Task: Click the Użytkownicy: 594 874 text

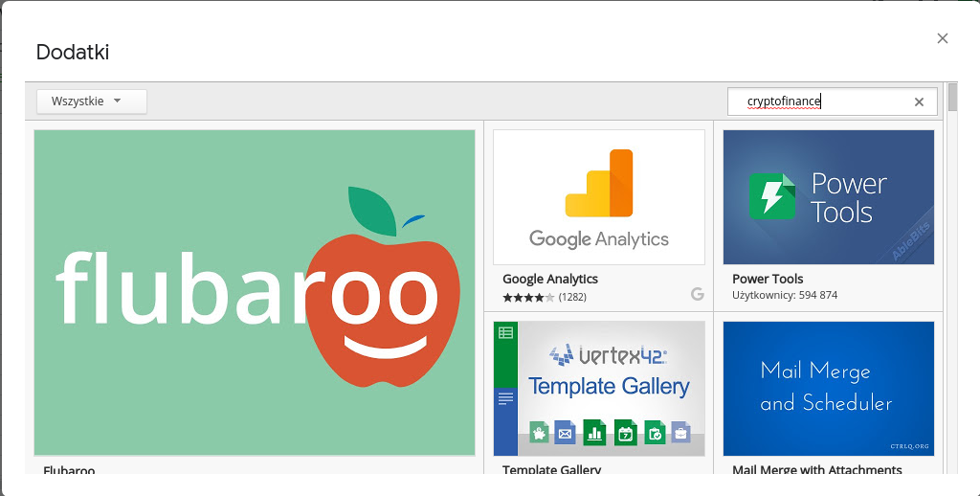Action: coord(785,295)
